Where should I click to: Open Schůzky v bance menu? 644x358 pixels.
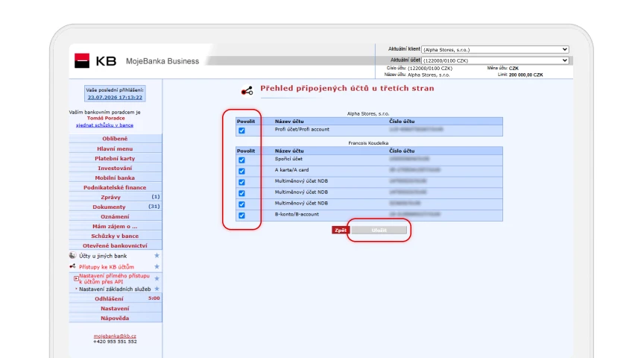[x=115, y=236]
